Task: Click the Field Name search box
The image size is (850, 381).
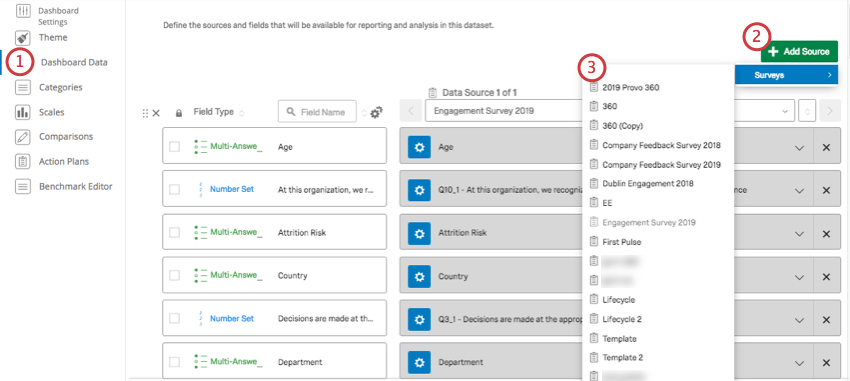Action: (317, 112)
